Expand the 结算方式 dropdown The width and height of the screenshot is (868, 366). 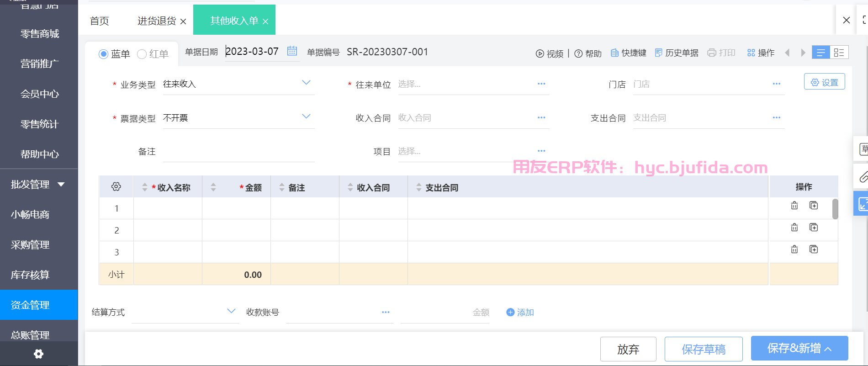pos(231,311)
